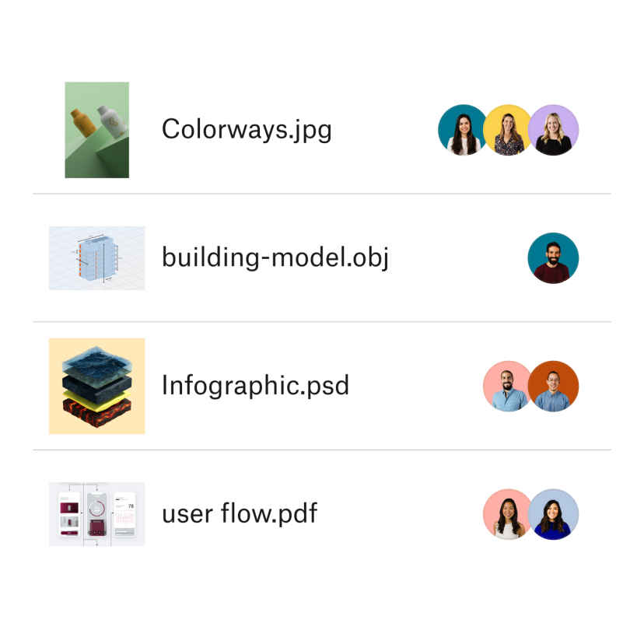Open the Infographic.psd thumbnail preview
The image size is (644, 644).
96,385
